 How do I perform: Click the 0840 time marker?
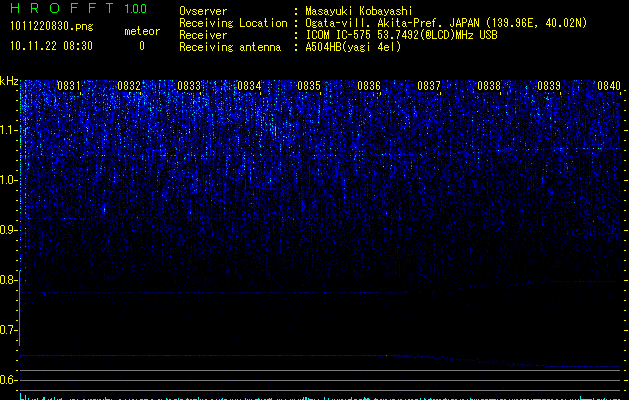coord(609,86)
